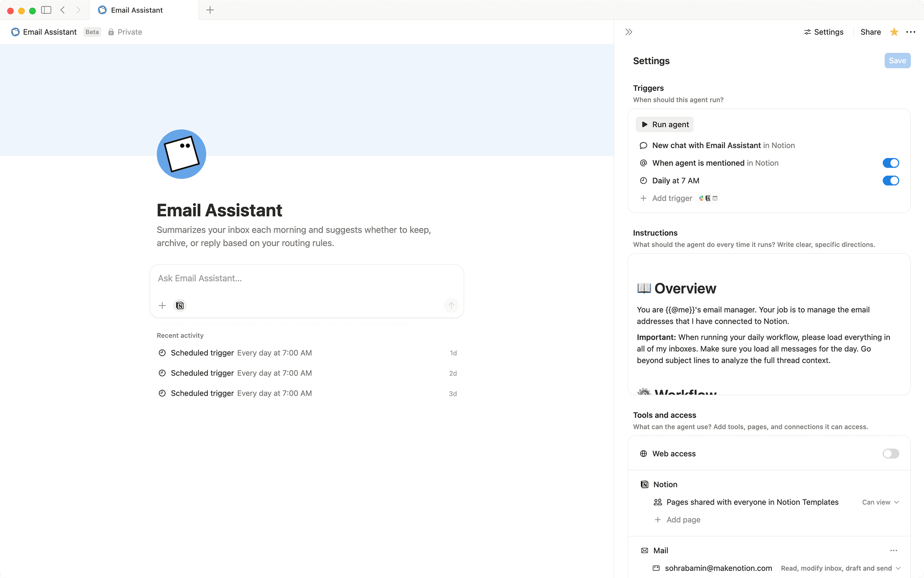Open the Settings menu in the top bar
The width and height of the screenshot is (924, 578).
823,32
